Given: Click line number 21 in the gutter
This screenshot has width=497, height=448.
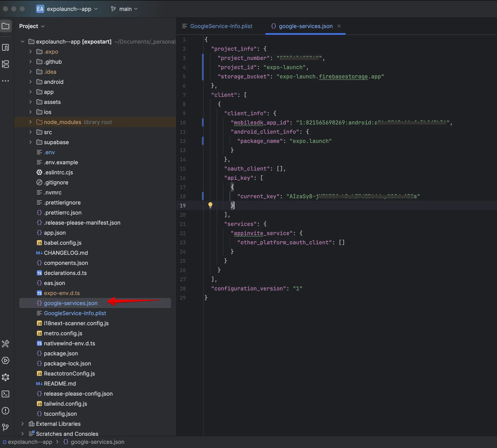Looking at the screenshot, I should click(183, 224).
